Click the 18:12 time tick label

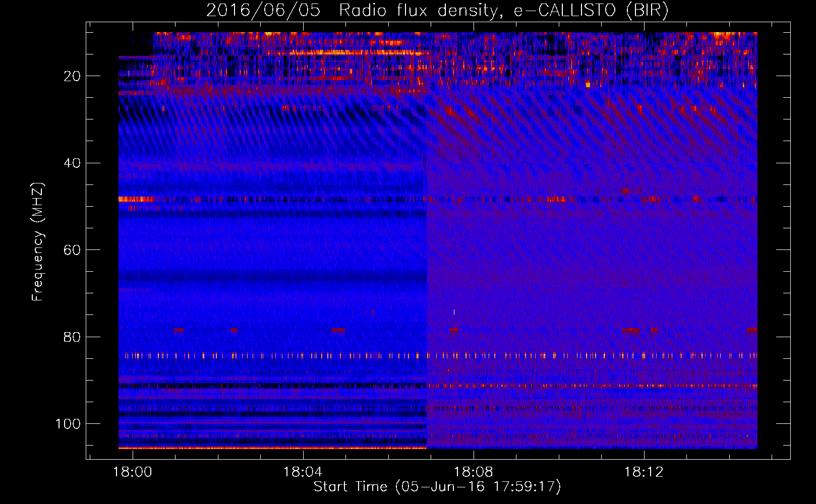(644, 472)
